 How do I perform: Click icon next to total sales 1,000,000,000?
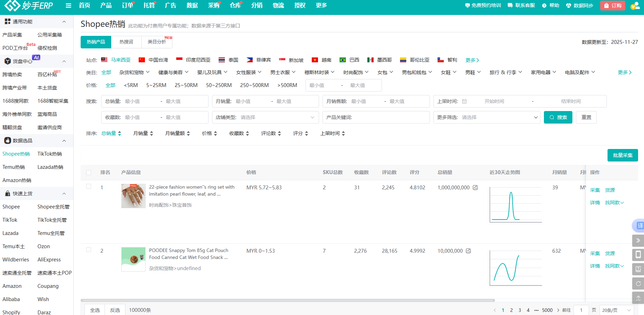click(x=475, y=188)
